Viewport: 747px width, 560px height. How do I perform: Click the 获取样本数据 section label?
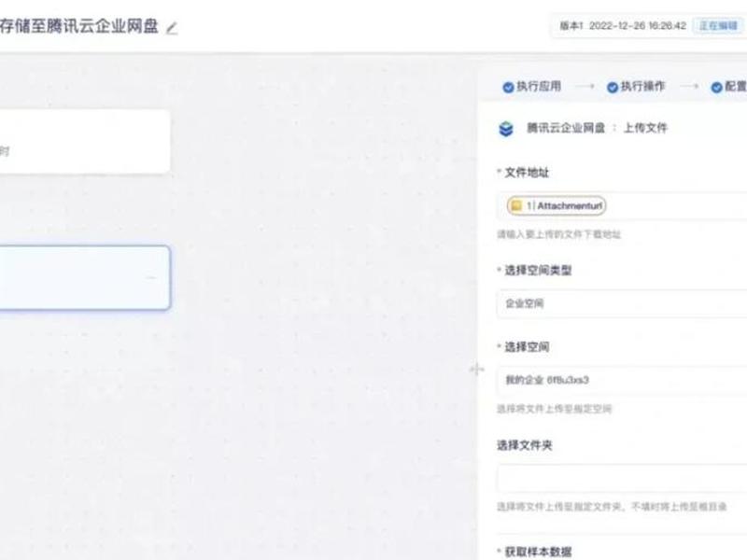(538, 552)
